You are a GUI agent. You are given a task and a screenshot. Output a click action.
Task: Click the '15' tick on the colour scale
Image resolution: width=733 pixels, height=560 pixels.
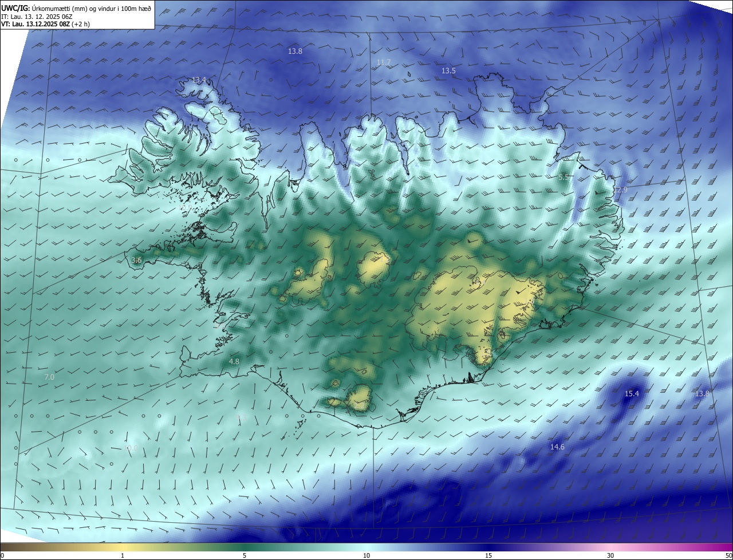click(488, 555)
